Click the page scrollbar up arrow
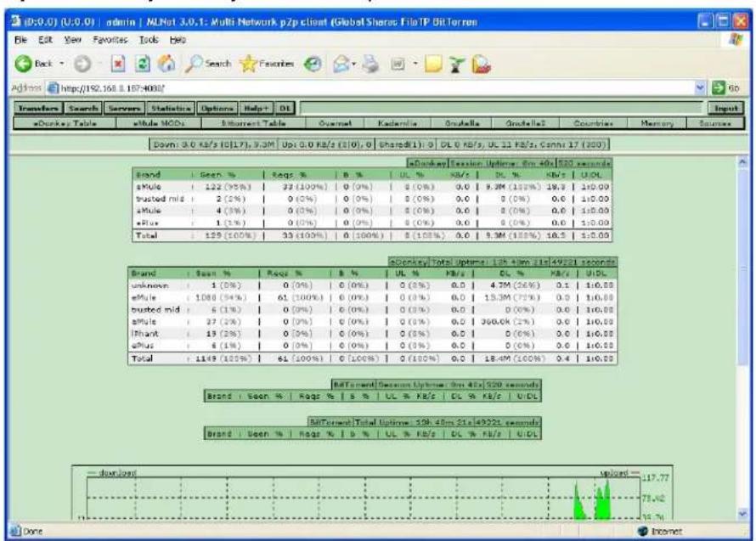The width and height of the screenshot is (756, 541). tap(743, 162)
